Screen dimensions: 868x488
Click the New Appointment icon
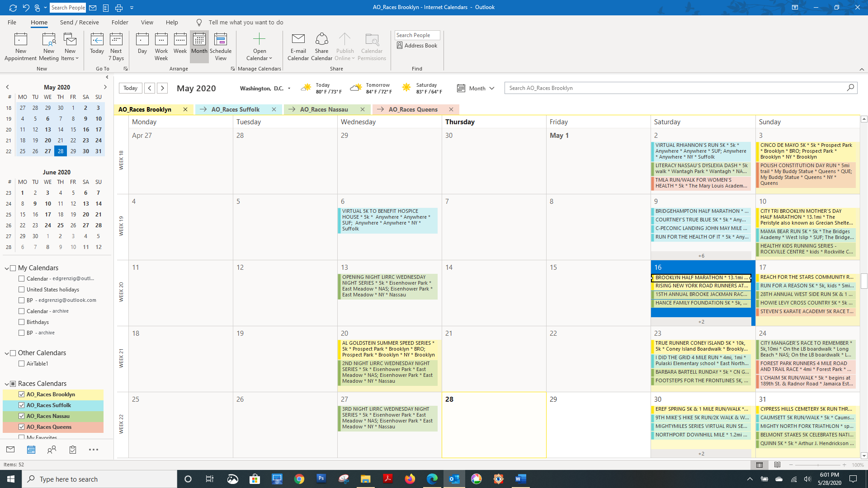[x=21, y=47]
